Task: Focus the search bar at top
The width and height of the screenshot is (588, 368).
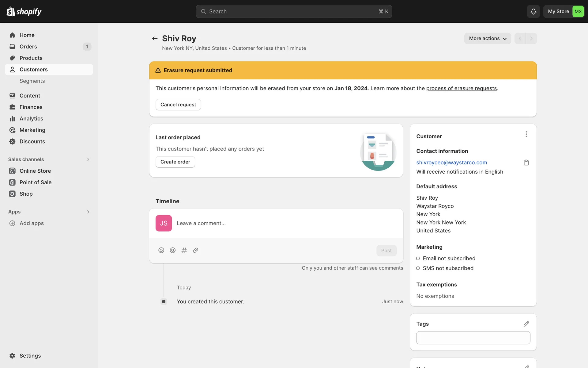Action: coord(293,11)
